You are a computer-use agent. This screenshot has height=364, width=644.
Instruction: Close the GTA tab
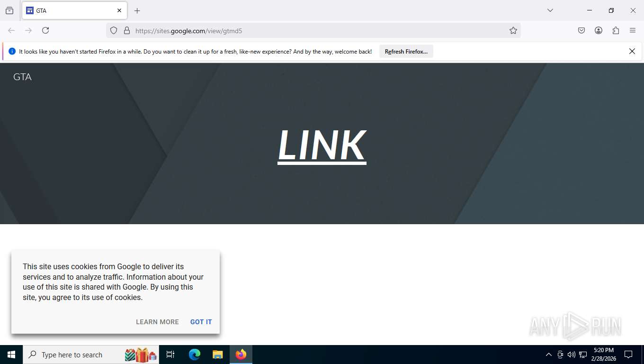pos(119,10)
